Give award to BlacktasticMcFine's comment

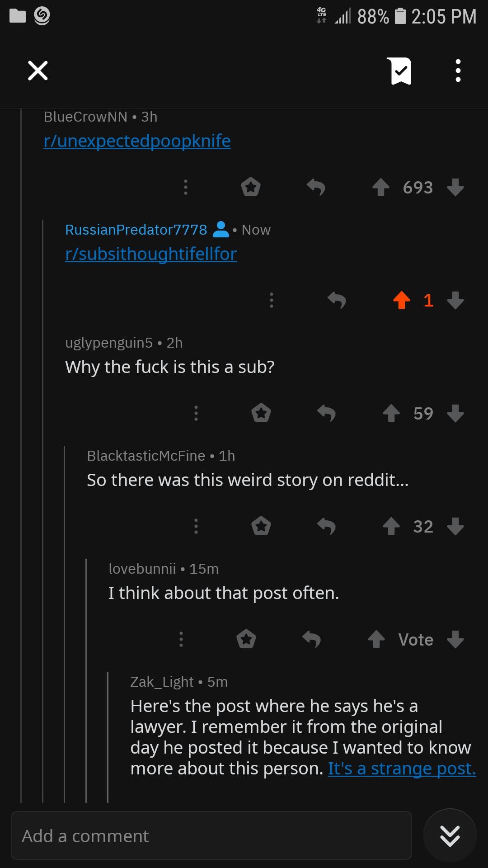click(x=261, y=526)
